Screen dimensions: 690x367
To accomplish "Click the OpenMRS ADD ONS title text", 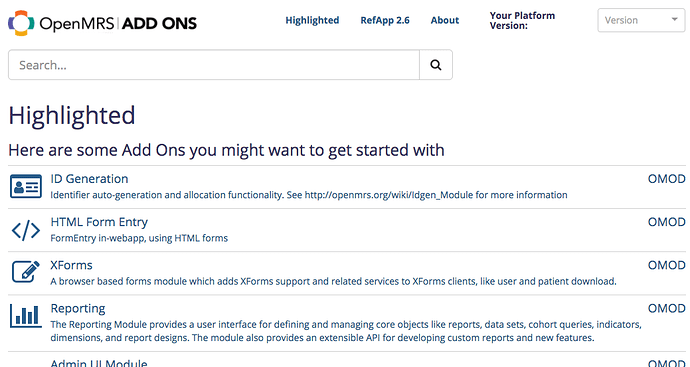I will coord(118,23).
